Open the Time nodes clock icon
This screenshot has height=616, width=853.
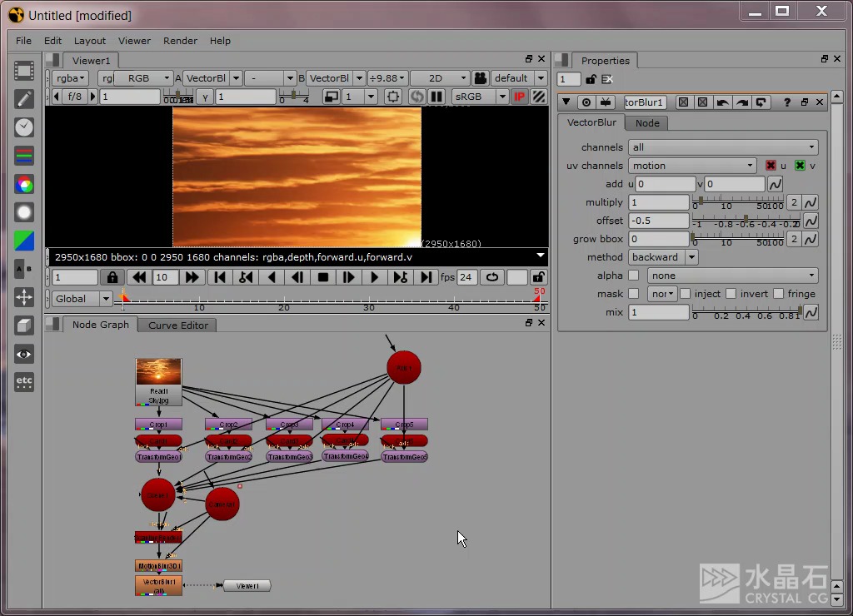point(24,127)
